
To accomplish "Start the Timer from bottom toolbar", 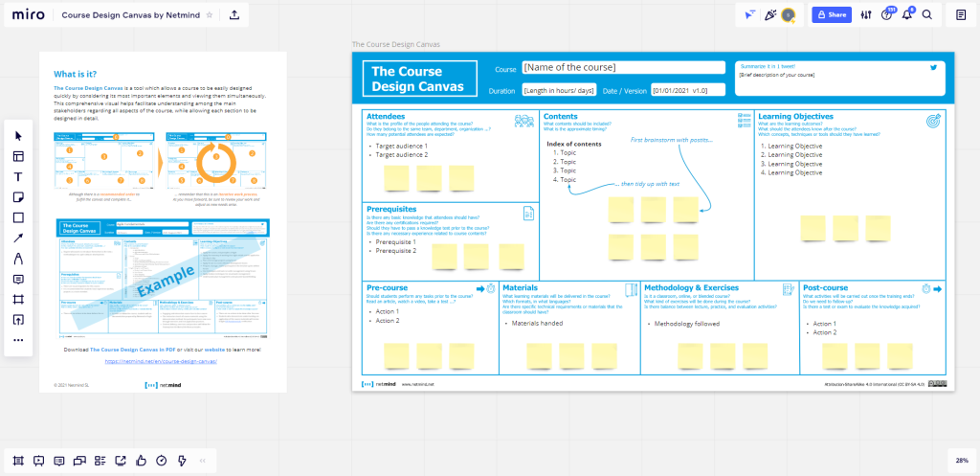I will (161, 460).
